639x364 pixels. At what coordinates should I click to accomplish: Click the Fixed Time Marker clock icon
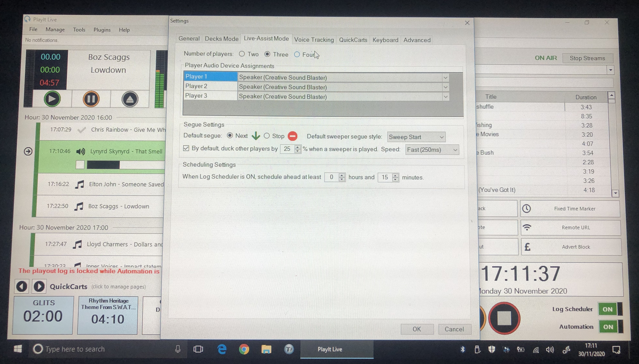(526, 208)
